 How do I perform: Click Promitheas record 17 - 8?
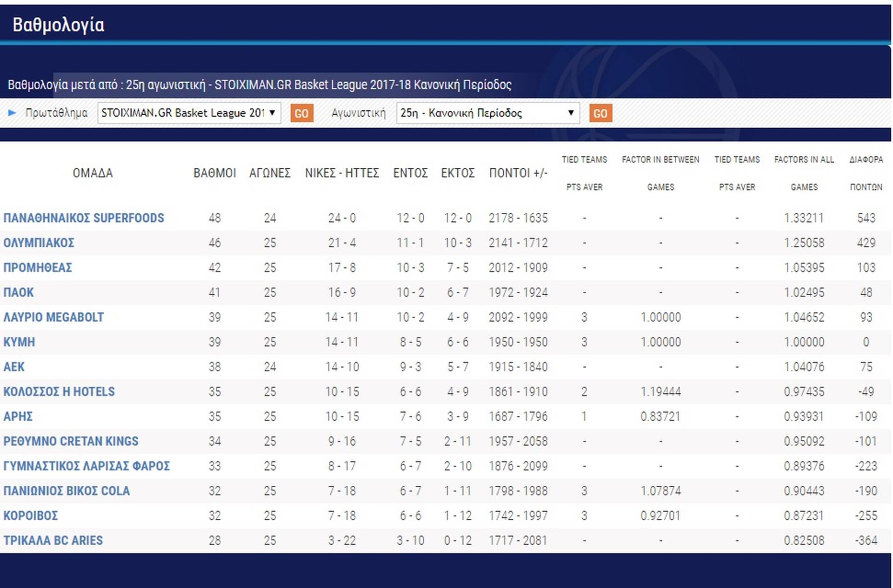pyautogui.click(x=342, y=268)
